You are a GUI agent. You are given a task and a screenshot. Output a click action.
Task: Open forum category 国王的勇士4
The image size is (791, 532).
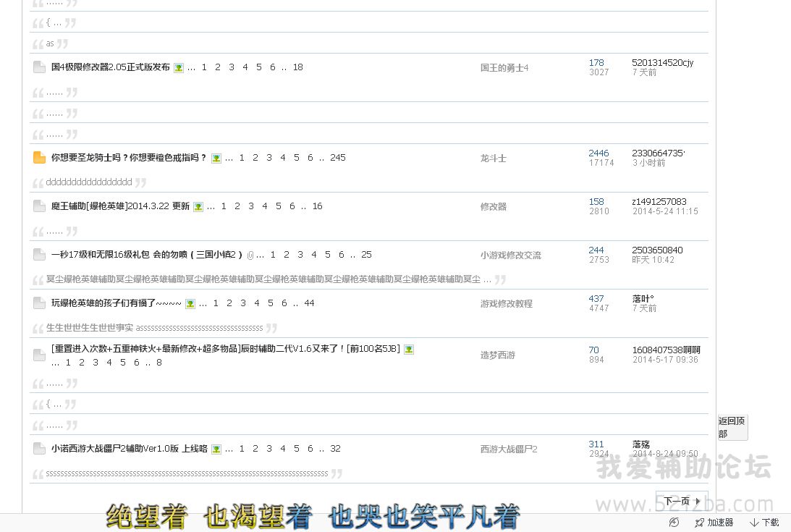click(x=504, y=67)
